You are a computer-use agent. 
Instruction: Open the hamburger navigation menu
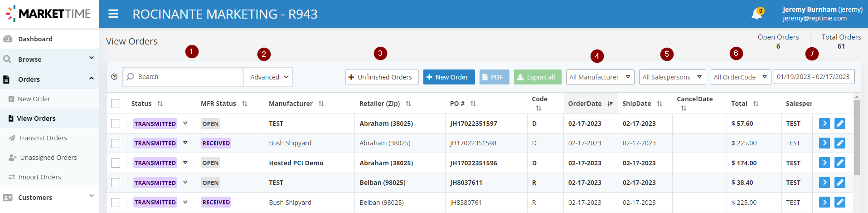point(113,14)
